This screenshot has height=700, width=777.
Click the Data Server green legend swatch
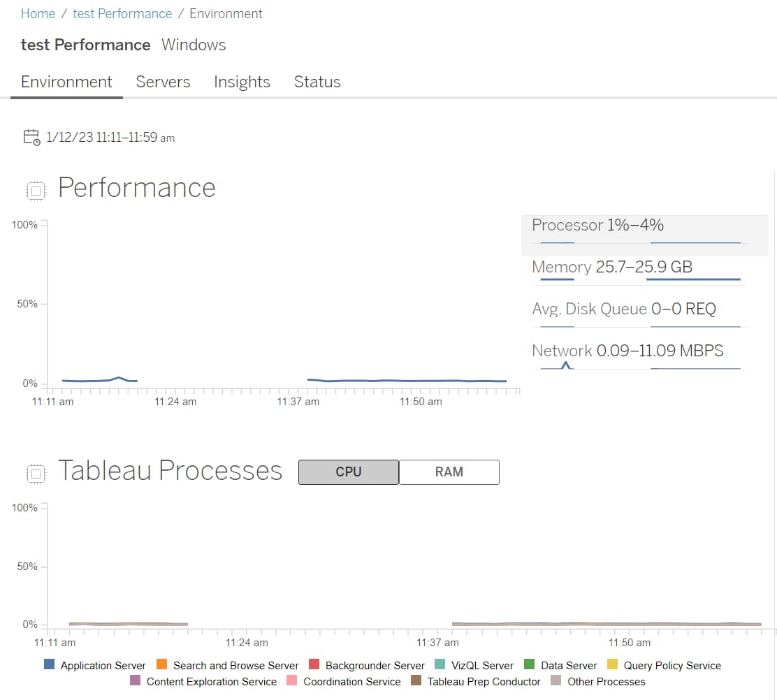(529, 664)
